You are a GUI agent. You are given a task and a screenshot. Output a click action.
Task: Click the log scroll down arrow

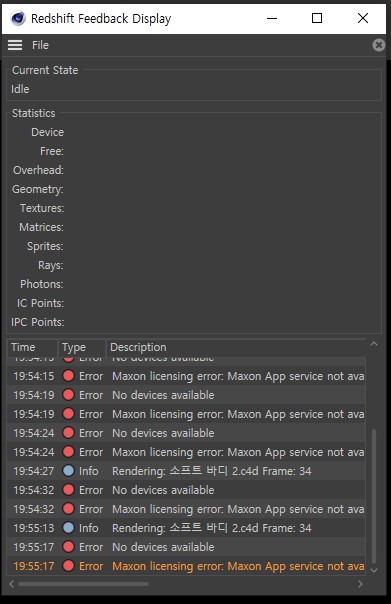pos(374,570)
